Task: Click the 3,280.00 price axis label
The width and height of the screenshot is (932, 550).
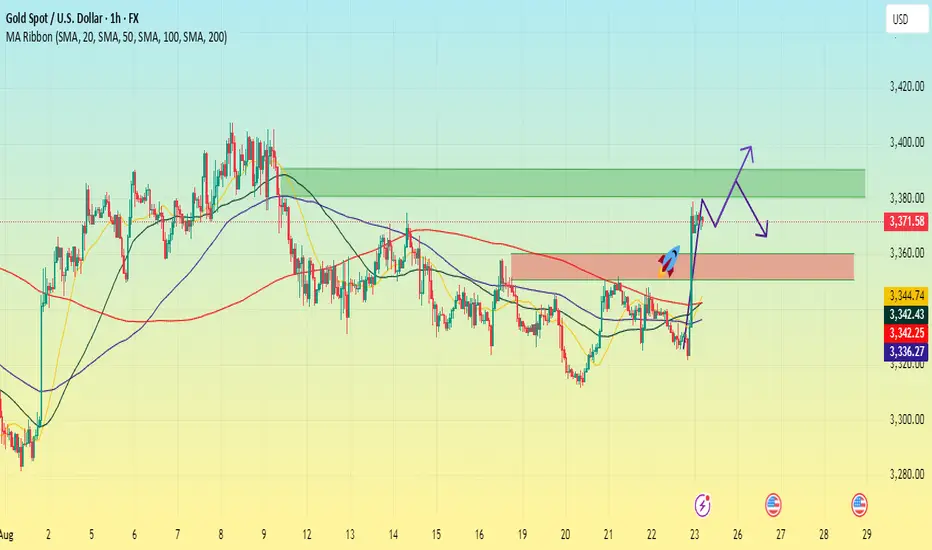Action: click(x=906, y=474)
